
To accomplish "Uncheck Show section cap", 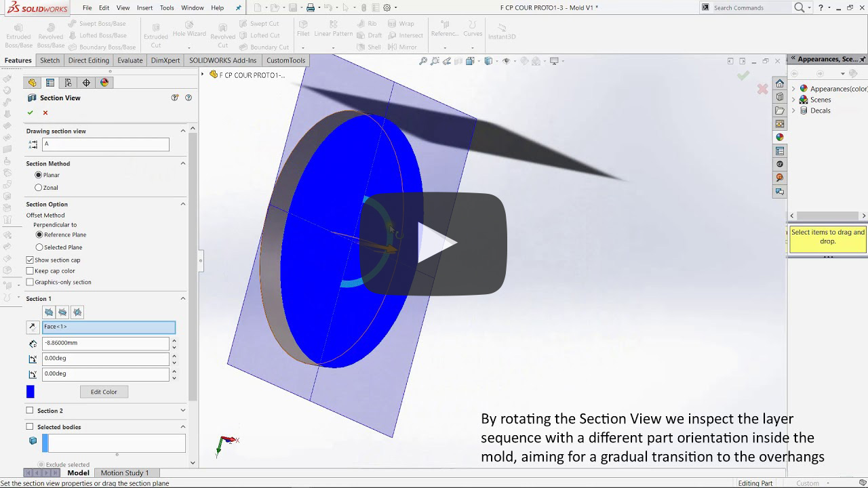I will (30, 260).
